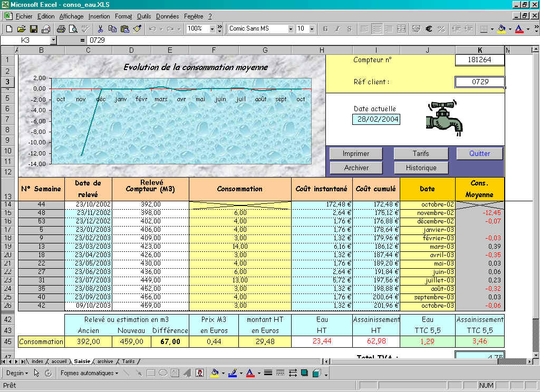Select the Ellipse shape drawing tool

pyautogui.click(x=163, y=373)
